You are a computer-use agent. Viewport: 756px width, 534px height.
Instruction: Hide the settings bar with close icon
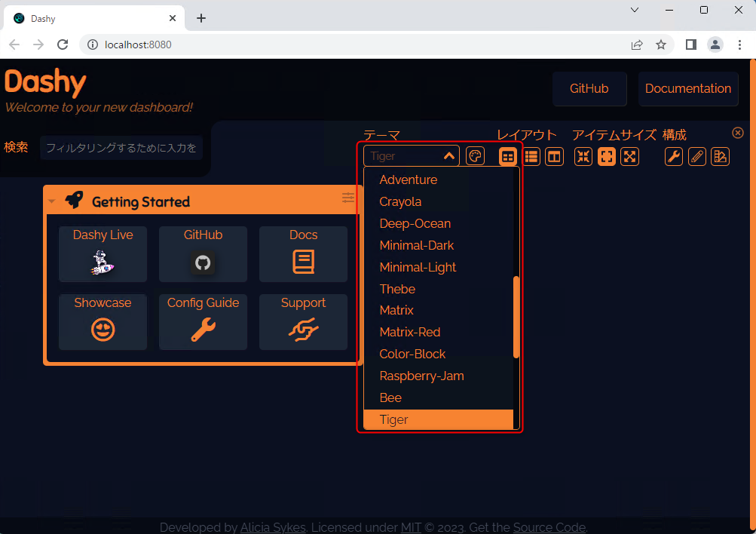[738, 133]
